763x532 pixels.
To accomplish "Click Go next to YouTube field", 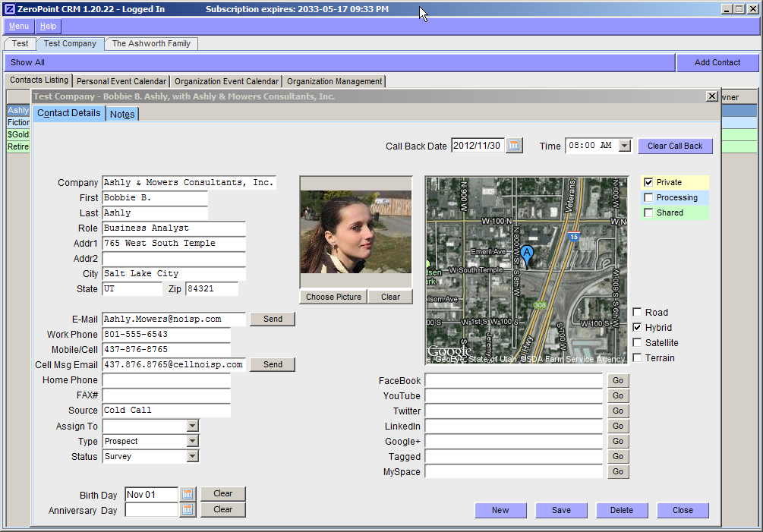I will [618, 396].
